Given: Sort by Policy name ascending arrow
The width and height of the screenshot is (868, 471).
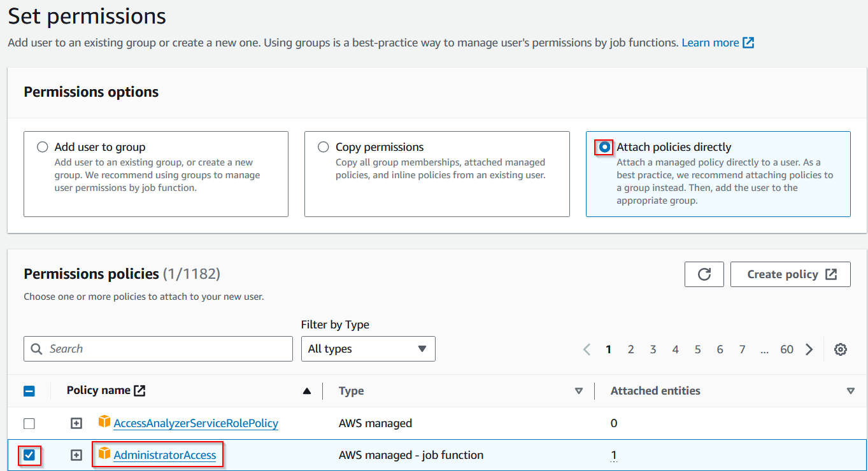Looking at the screenshot, I should pos(307,391).
